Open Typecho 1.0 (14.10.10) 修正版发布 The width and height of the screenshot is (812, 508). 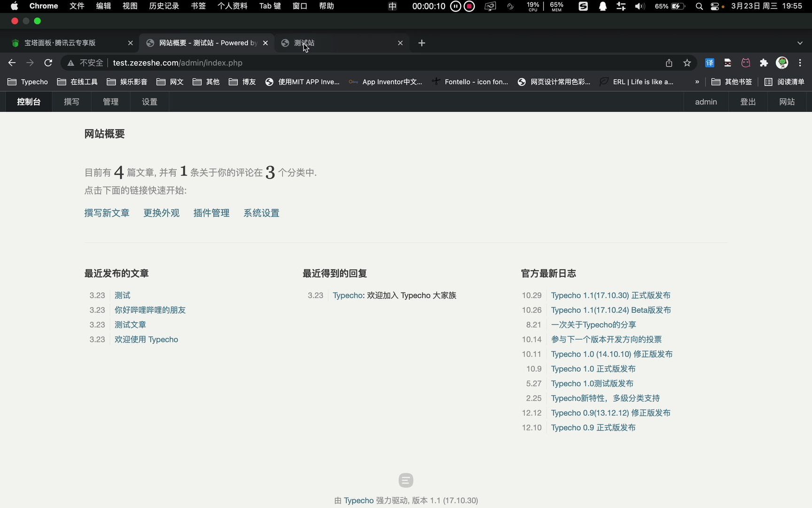[612, 354]
